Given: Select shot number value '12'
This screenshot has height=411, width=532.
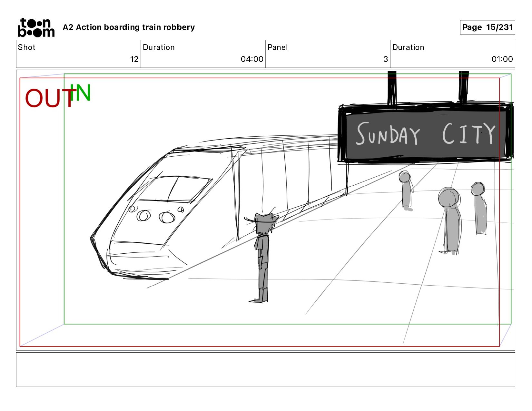Looking at the screenshot, I should (x=134, y=59).
